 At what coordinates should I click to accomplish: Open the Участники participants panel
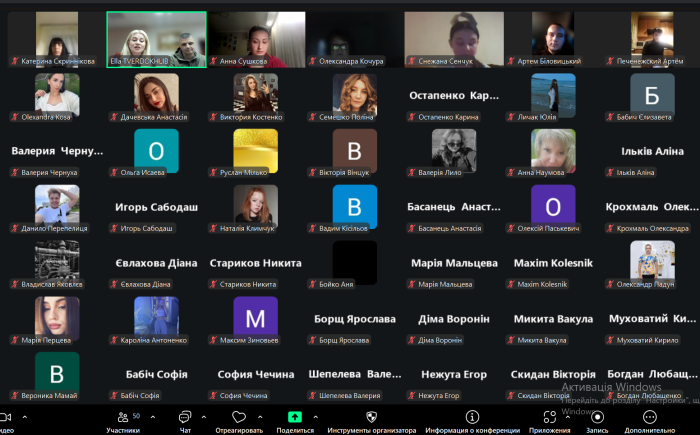pyautogui.click(x=123, y=417)
